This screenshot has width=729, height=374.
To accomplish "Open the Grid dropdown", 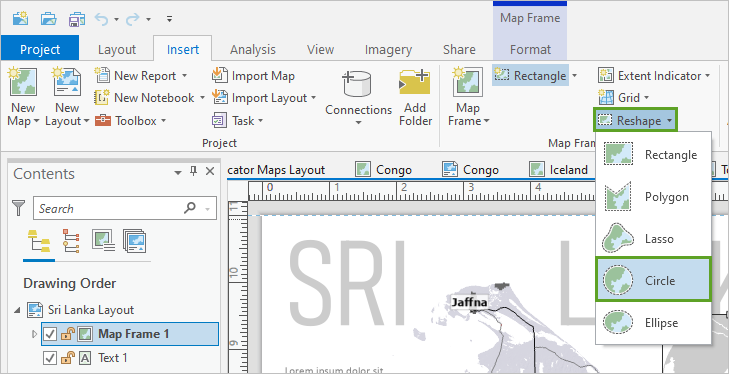I will 623,98.
